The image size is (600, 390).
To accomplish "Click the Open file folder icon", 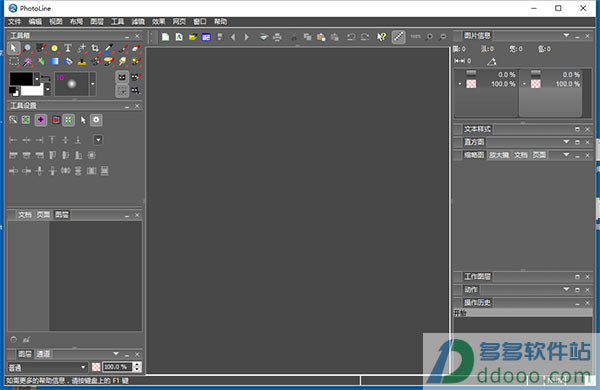I will click(x=192, y=37).
